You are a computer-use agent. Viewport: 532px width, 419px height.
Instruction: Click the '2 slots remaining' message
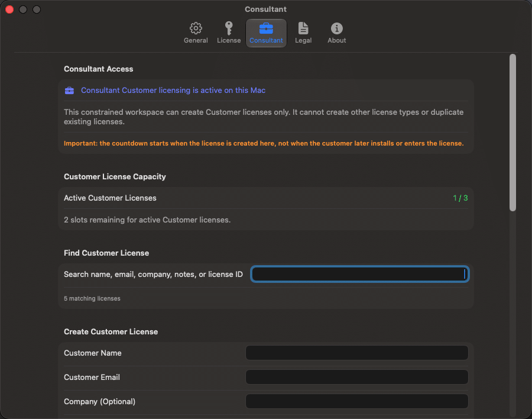tap(147, 220)
